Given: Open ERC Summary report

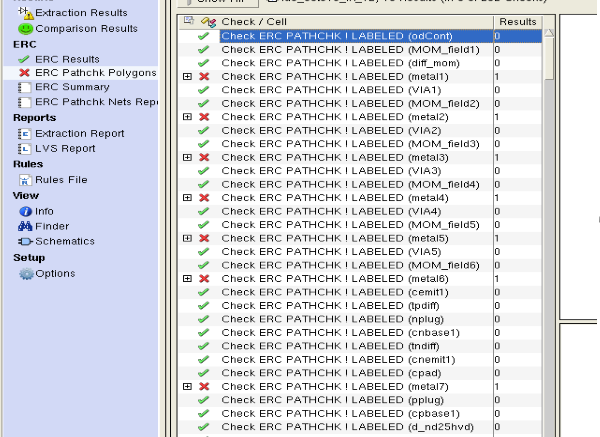Looking at the screenshot, I should 72,87.
